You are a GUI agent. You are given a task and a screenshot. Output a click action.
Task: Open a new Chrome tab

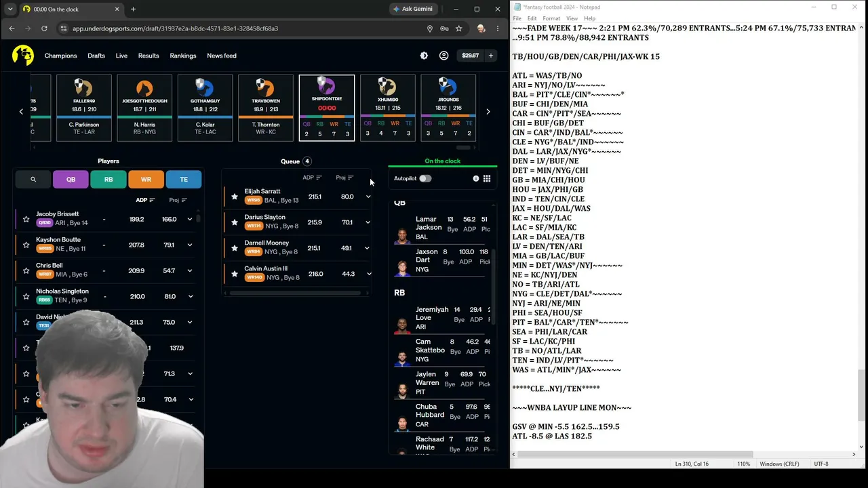coord(133,9)
